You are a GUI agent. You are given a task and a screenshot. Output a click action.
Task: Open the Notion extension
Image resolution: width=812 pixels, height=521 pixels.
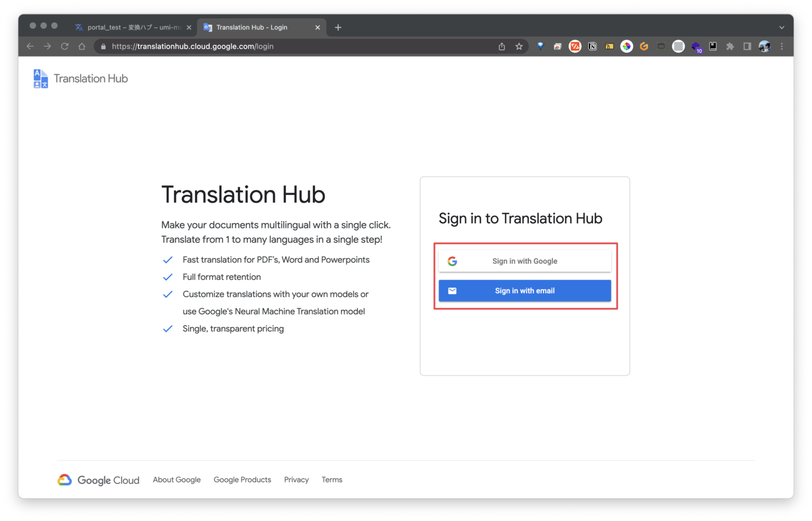coord(592,46)
